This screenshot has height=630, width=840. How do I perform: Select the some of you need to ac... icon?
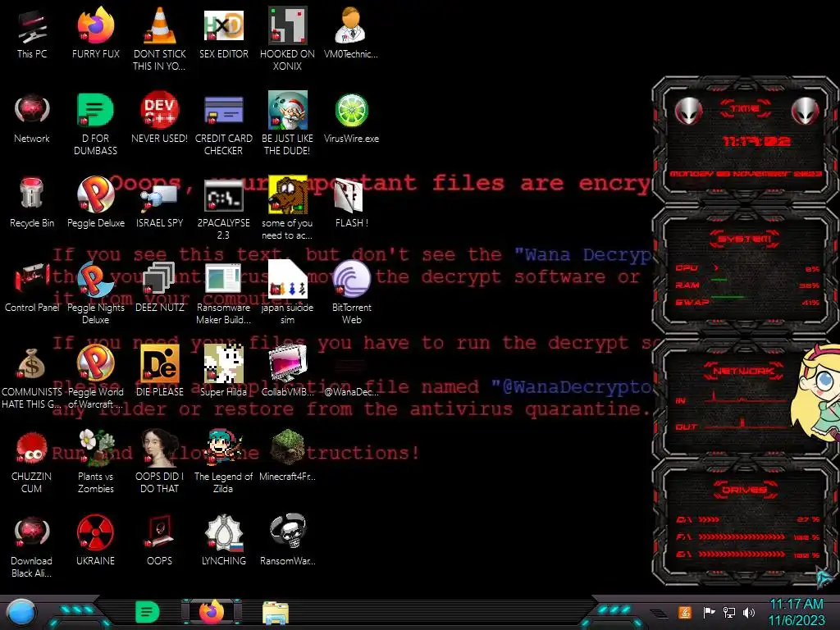288,195
